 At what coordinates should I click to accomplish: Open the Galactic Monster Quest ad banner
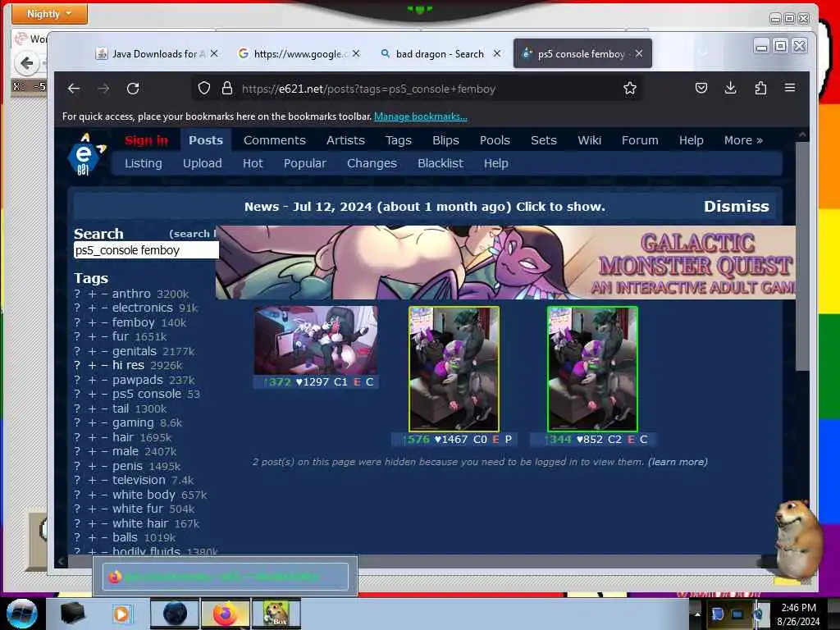[x=505, y=262]
